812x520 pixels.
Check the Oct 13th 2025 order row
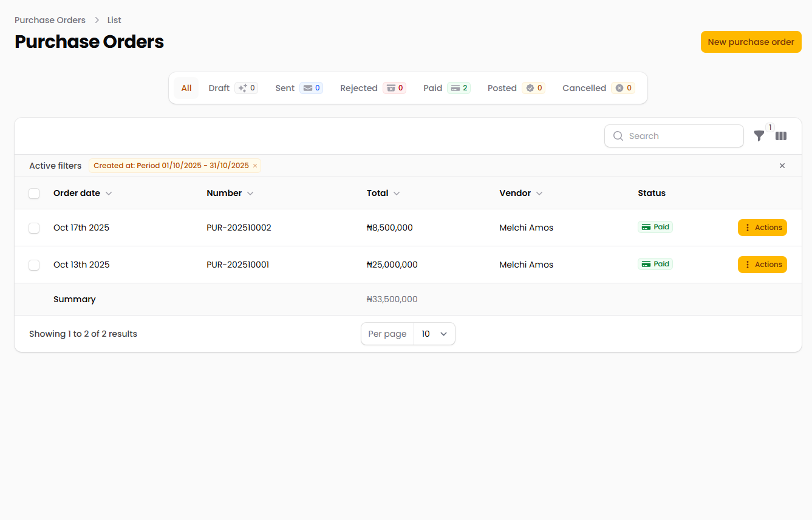pyautogui.click(x=34, y=265)
